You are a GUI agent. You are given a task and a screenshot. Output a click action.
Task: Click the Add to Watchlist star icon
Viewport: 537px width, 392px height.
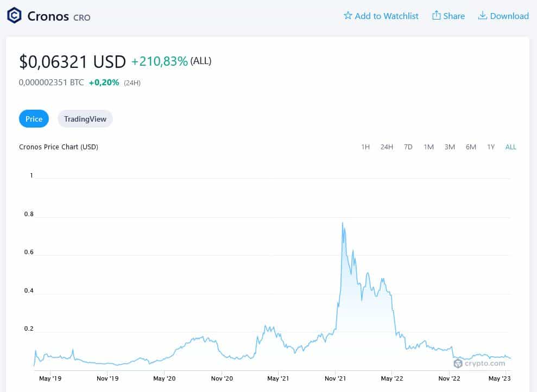348,15
